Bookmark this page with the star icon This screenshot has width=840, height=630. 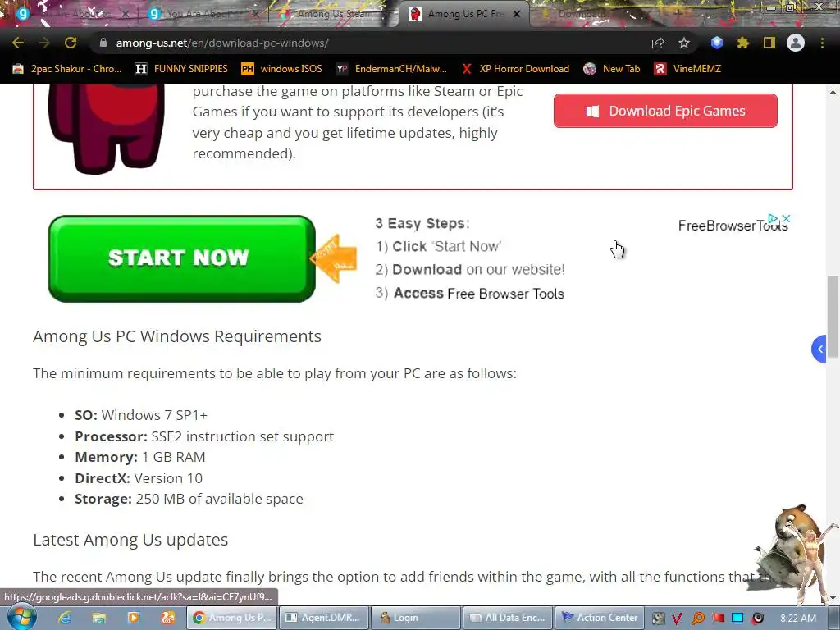point(684,43)
